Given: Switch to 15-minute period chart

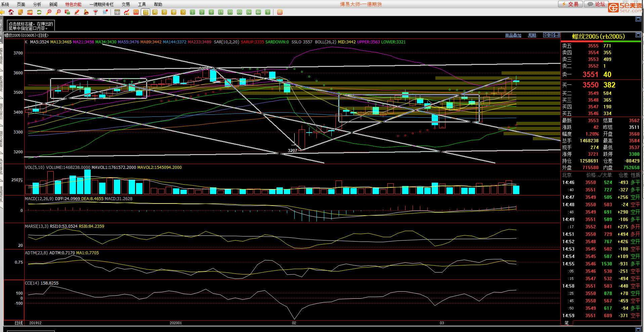Looking at the screenshot, I should (221, 12).
